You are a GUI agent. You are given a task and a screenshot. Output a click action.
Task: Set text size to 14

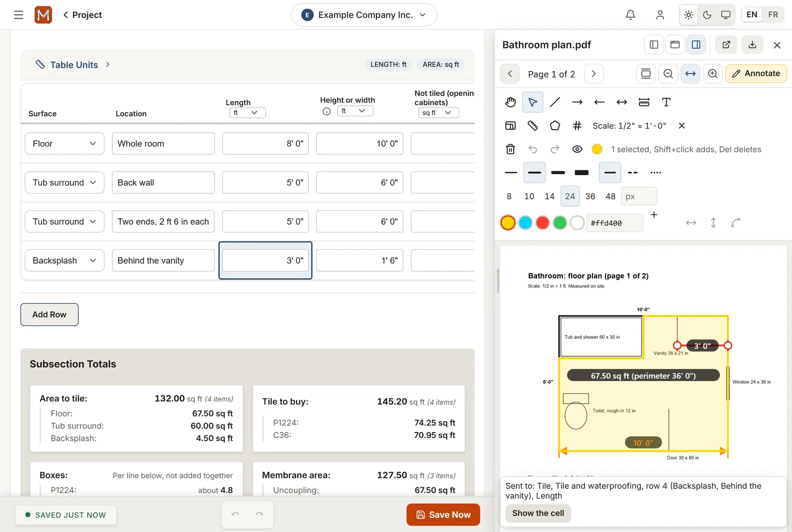tap(549, 196)
